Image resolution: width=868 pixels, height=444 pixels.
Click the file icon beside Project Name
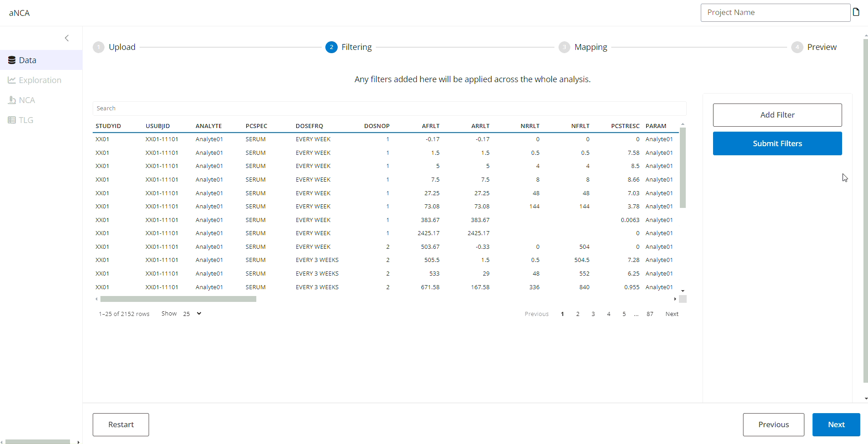tap(856, 12)
